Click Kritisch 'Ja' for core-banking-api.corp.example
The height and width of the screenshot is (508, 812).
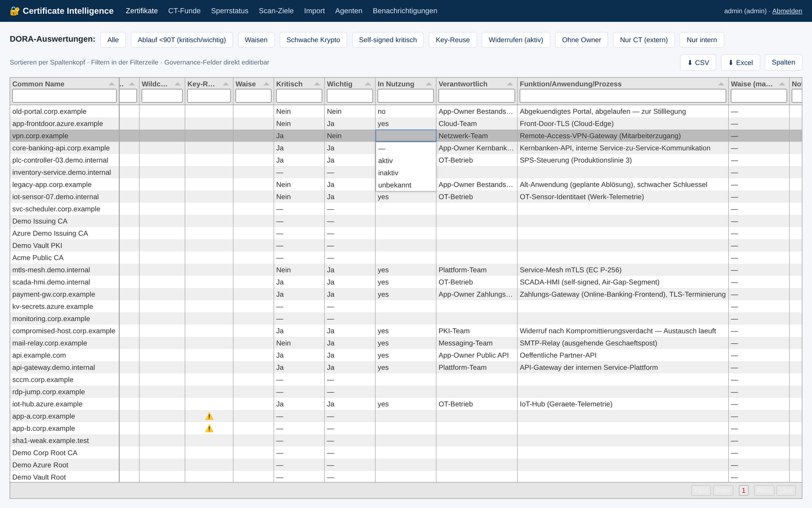click(x=280, y=148)
